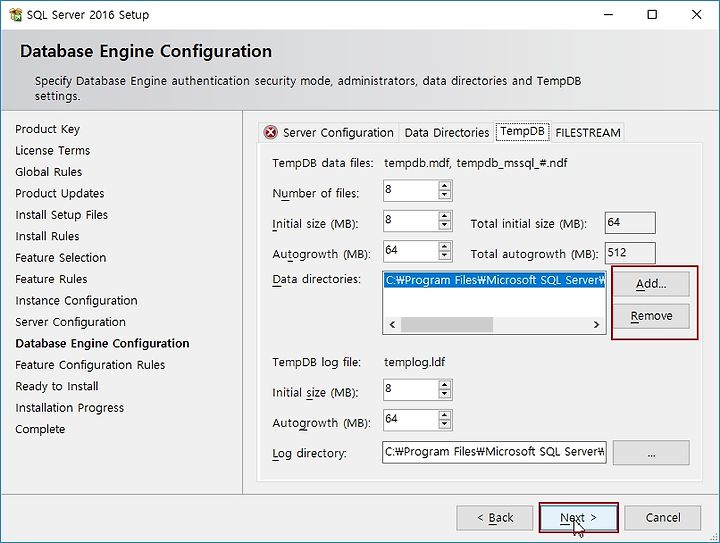Click the SQL Server Setup title bar icon
The image size is (720, 543).
(x=15, y=15)
